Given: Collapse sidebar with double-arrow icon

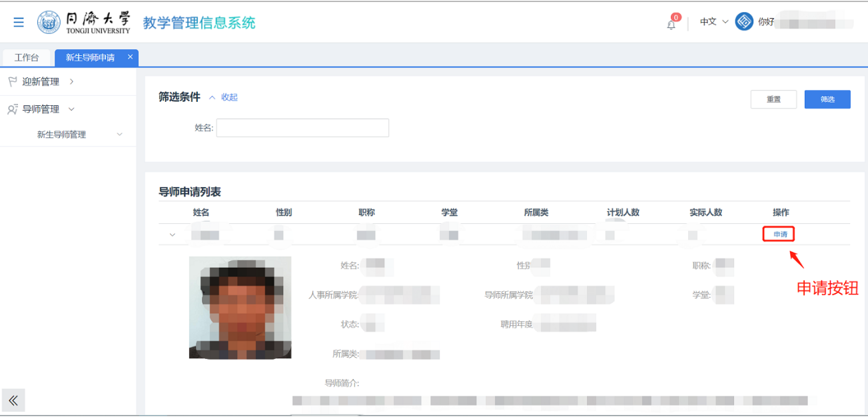Looking at the screenshot, I should [x=13, y=400].
